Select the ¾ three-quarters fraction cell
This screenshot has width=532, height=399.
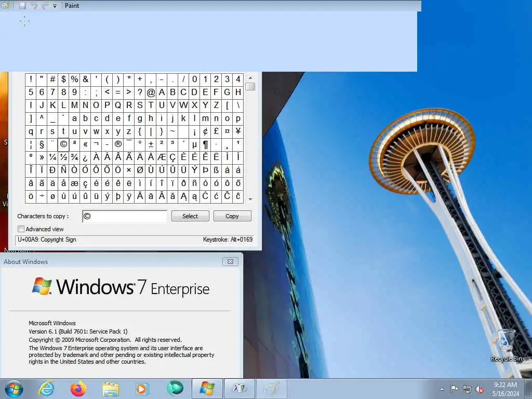tap(74, 157)
